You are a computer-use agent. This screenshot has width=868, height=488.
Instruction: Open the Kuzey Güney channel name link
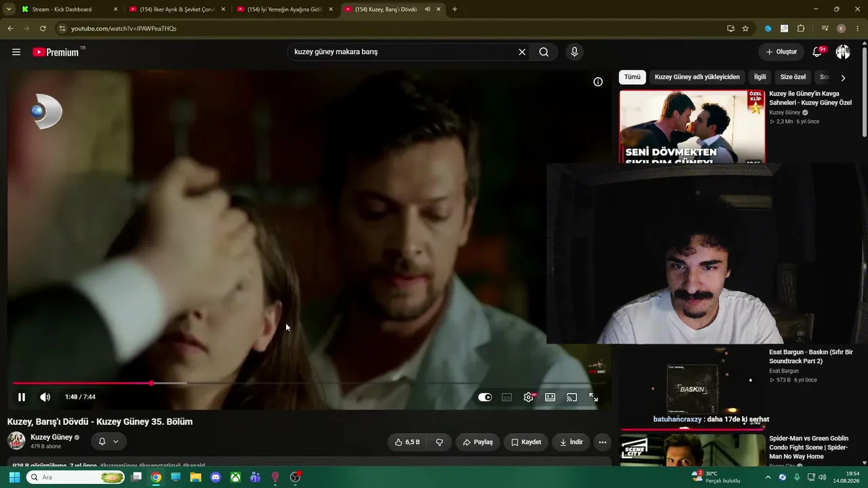(x=52, y=438)
